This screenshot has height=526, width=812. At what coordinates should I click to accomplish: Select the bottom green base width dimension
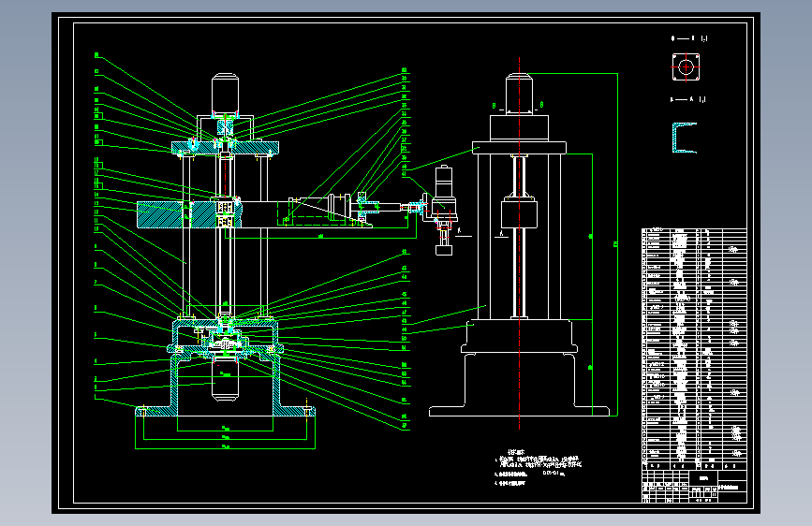pos(226,447)
